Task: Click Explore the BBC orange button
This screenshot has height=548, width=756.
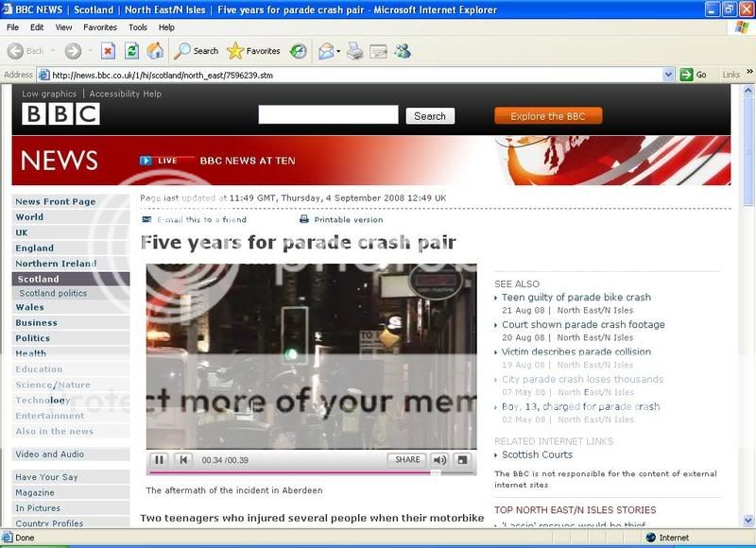Action: point(548,116)
